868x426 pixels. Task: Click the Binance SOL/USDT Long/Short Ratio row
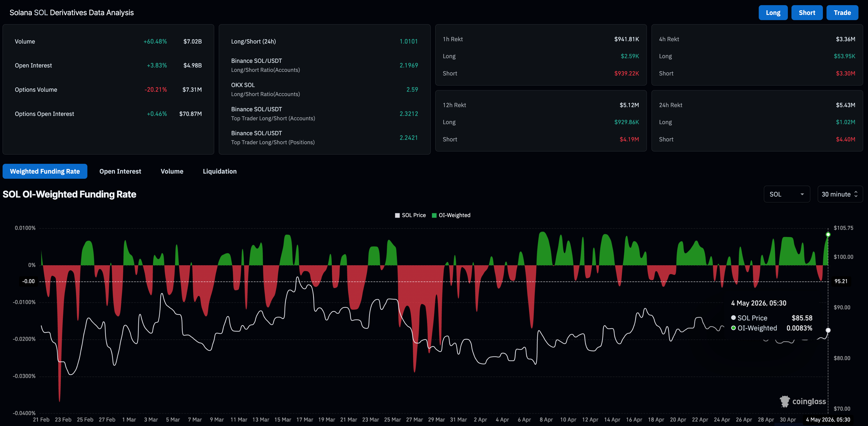pyautogui.click(x=324, y=65)
